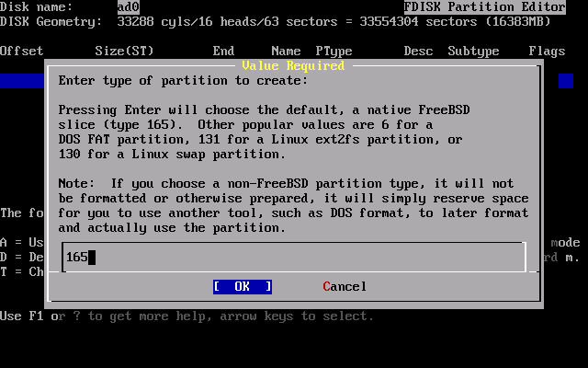This screenshot has width=588, height=368.
Task: Click the Name column header
Action: coord(286,51)
